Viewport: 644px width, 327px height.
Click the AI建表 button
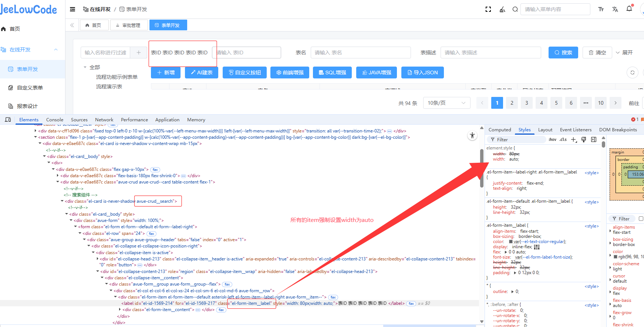[x=202, y=73]
